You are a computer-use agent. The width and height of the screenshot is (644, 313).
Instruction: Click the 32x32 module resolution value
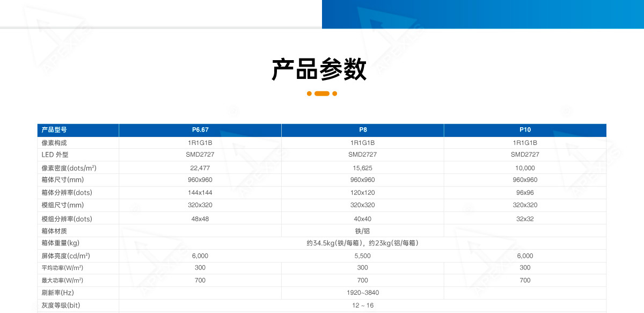[x=525, y=219]
